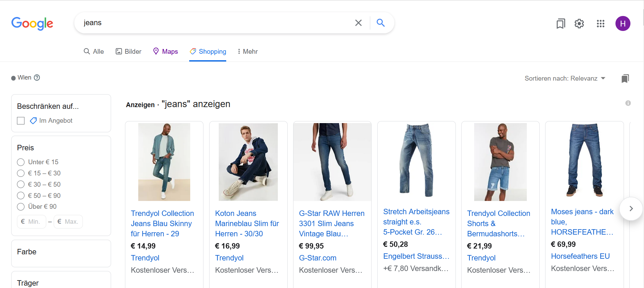Click the Max. price input
Screen dimensions: 644x288
coord(68,222)
